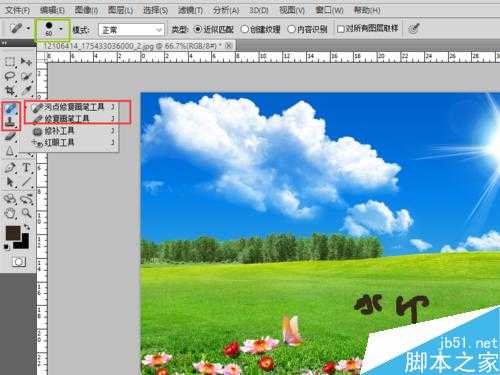Open the 选择(S) menu

click(155, 10)
